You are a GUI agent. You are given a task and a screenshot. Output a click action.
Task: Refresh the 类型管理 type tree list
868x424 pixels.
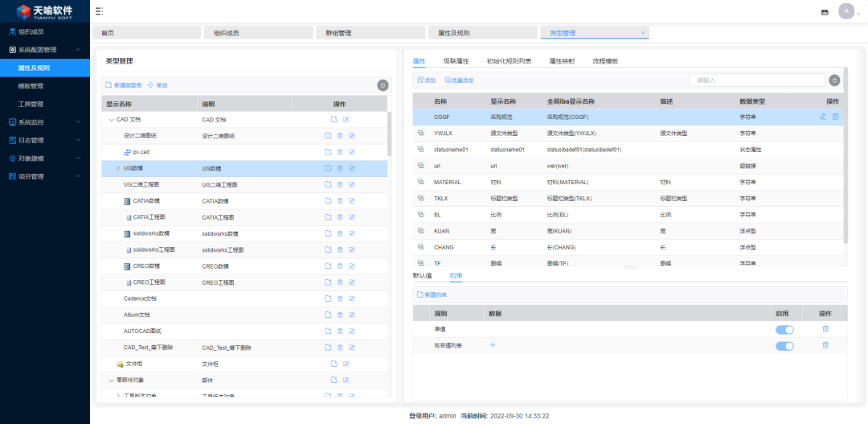point(383,85)
